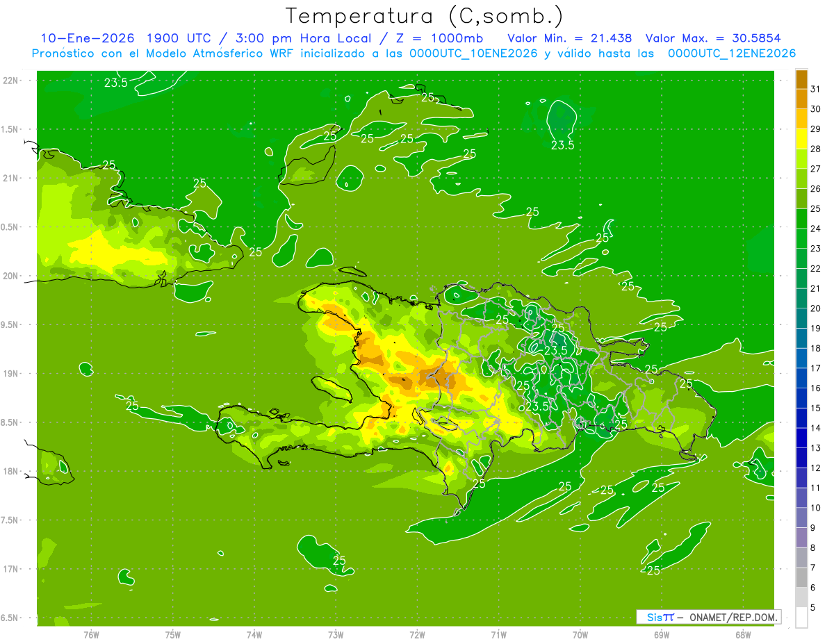Click the '68W' longitude label
Viewport: 834px width, 644px height.
click(x=743, y=635)
